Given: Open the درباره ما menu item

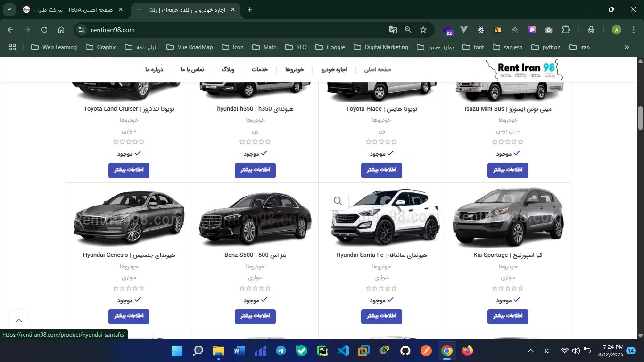Looking at the screenshot, I should tap(154, 69).
